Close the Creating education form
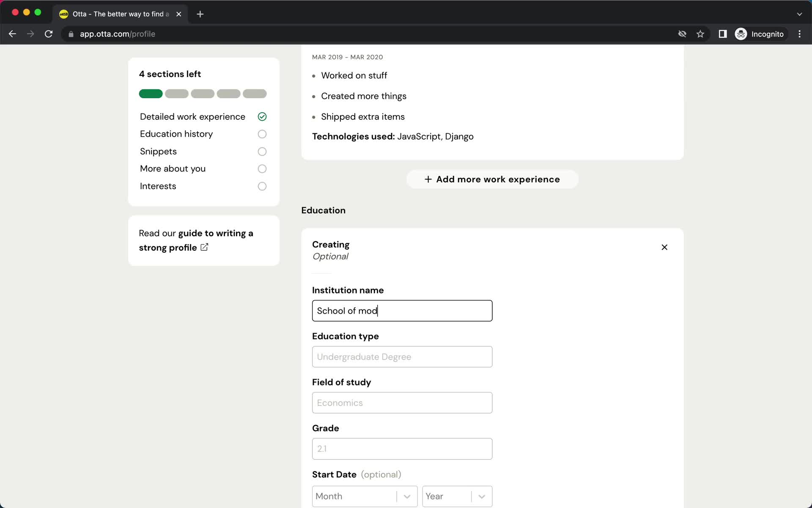Screen dimensions: 812x508 [x=665, y=247]
